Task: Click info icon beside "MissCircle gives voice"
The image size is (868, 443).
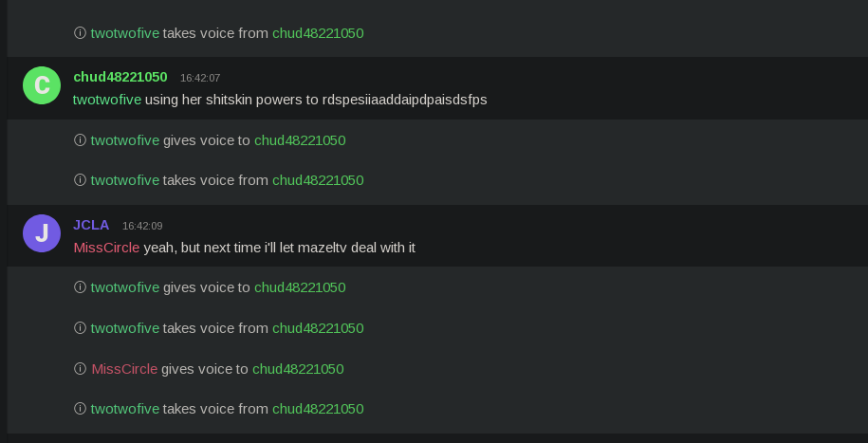Action: [81, 369]
